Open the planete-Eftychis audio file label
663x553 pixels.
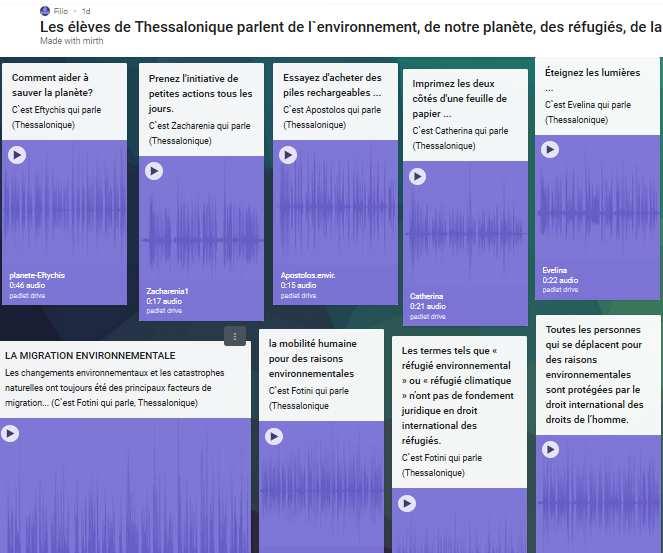(x=37, y=275)
